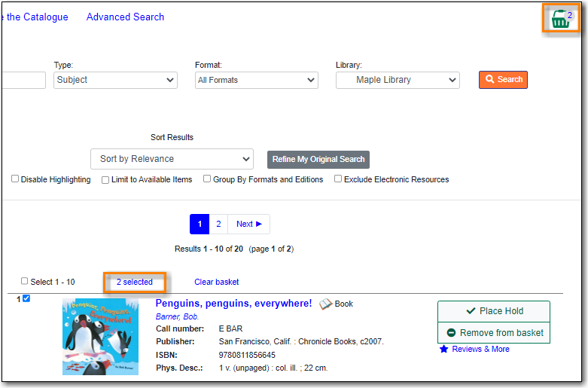Open the Penguins book cover thumbnail
Screen dimensions: 588x388
(x=90, y=337)
